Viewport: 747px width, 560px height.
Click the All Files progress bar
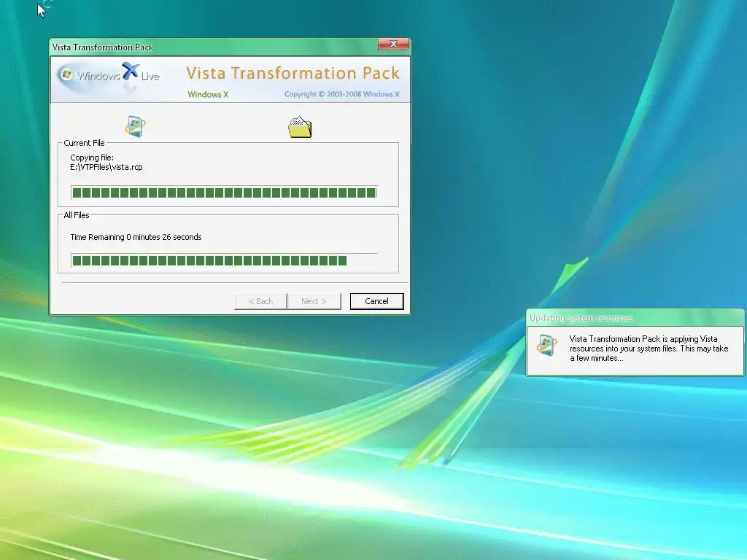click(x=224, y=260)
